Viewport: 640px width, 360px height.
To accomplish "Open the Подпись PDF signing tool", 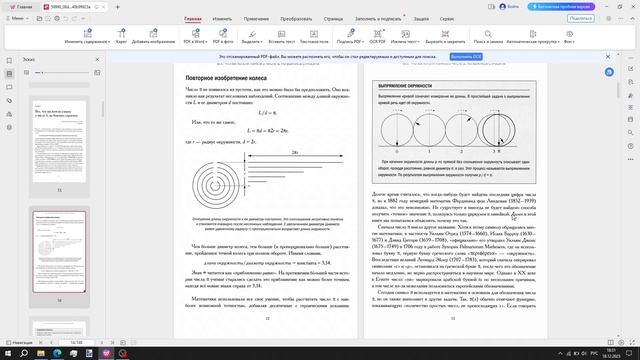I will tap(350, 36).
